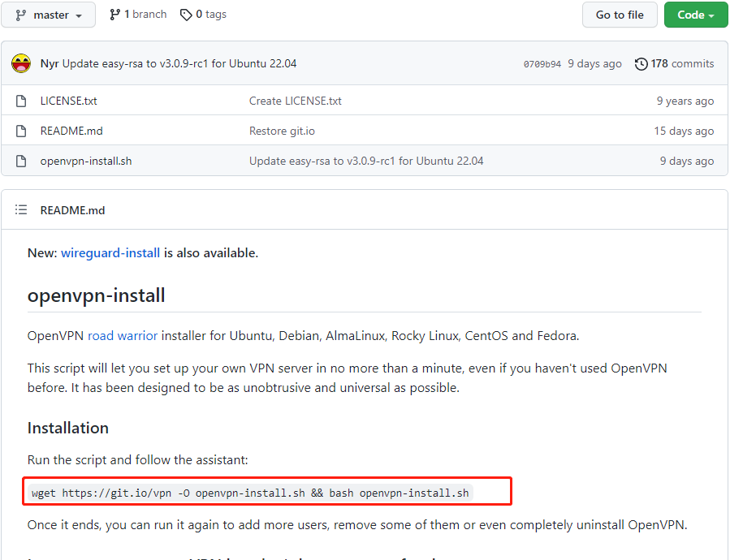Click commit hash 0709b94
Image resolution: width=743 pixels, height=560 pixels.
click(x=542, y=64)
